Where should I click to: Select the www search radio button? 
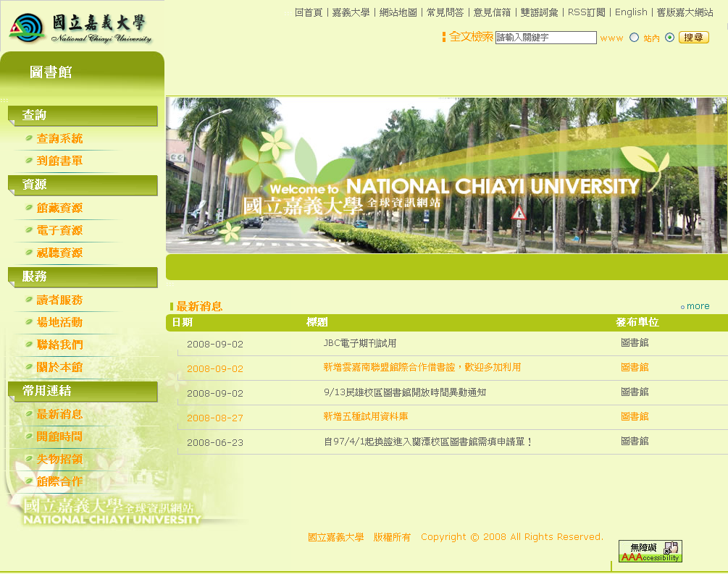click(x=635, y=38)
